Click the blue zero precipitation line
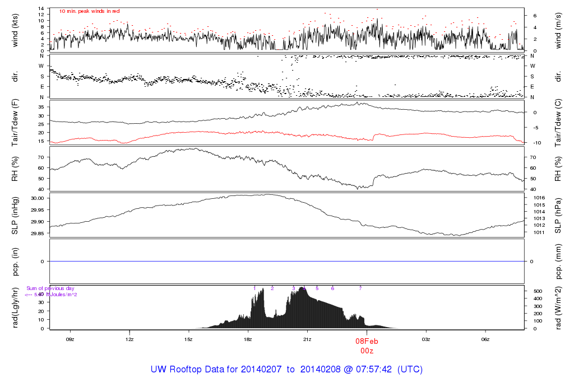 coord(287,262)
